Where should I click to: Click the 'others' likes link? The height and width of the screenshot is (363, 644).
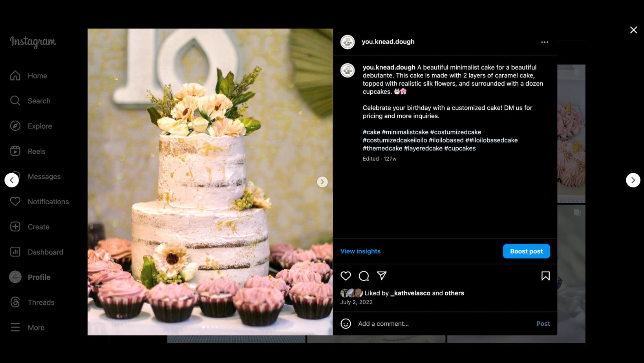pyautogui.click(x=454, y=293)
